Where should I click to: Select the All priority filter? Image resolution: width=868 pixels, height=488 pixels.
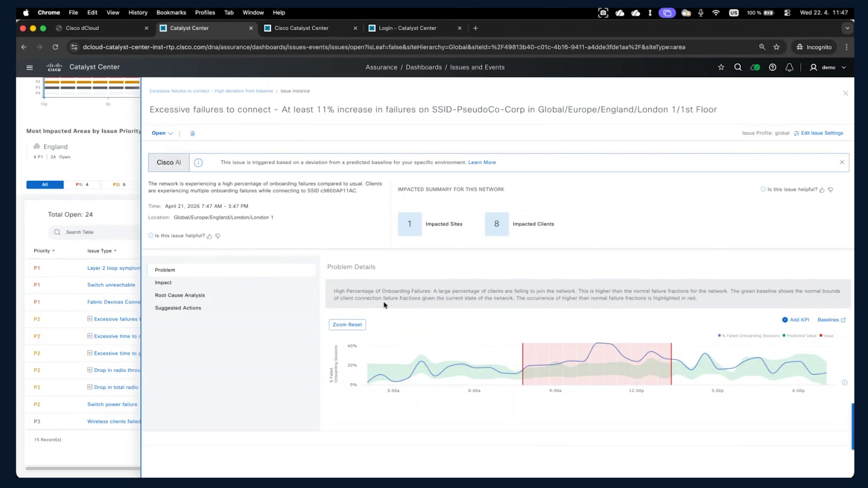coord(45,185)
